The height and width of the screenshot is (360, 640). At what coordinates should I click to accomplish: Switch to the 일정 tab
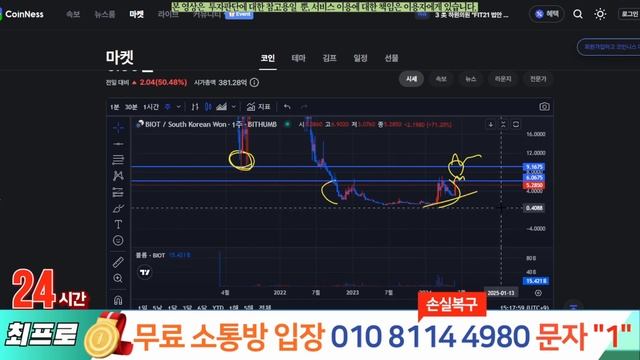[360, 58]
